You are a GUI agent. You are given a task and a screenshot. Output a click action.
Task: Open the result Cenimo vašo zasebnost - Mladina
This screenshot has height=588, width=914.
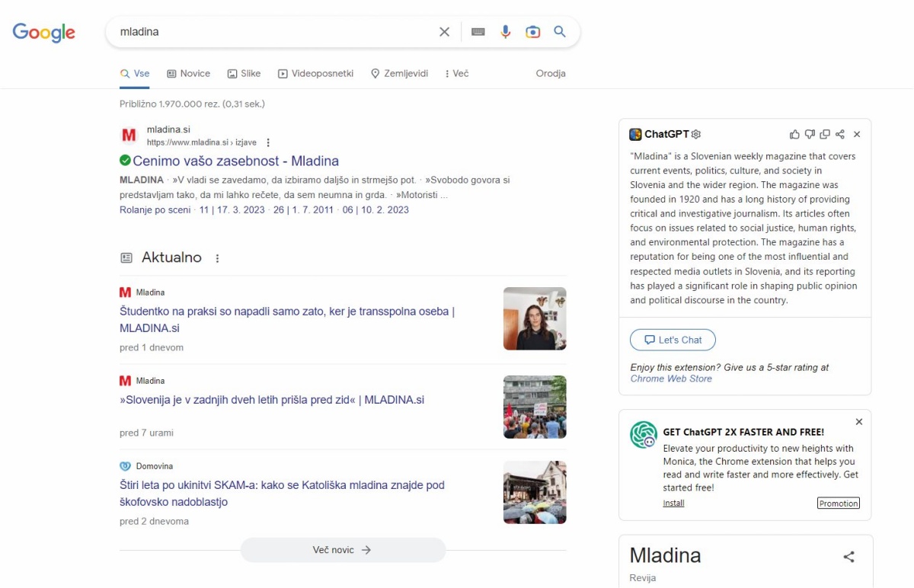(x=235, y=161)
